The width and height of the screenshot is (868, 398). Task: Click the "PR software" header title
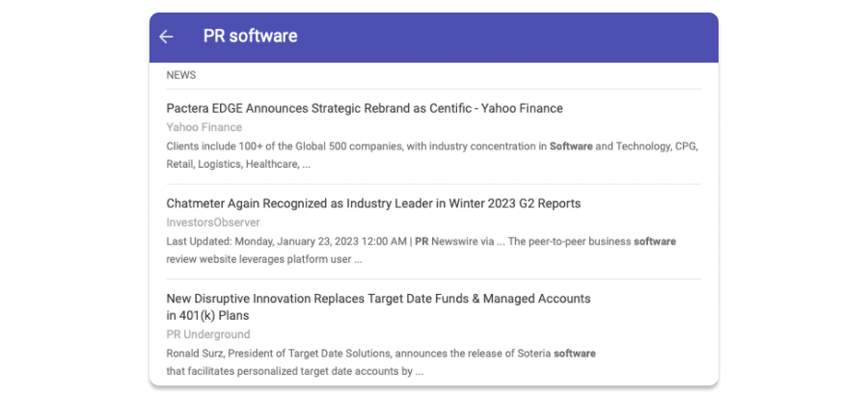click(x=250, y=37)
